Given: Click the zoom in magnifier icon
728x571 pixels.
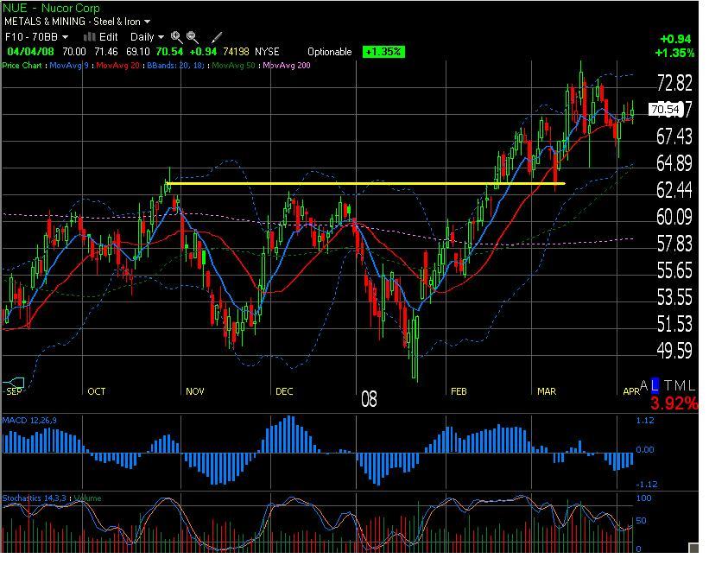Looking at the screenshot, I should [x=176, y=37].
